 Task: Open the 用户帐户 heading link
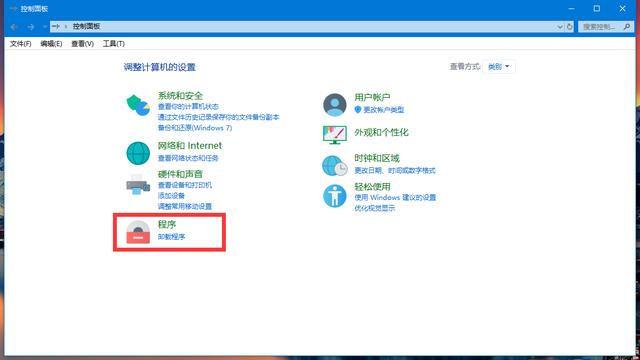coord(372,97)
